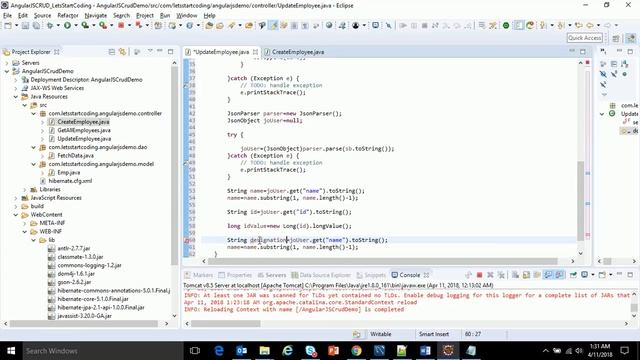
Task: Select the Java EE perspective button
Action: 631,38
